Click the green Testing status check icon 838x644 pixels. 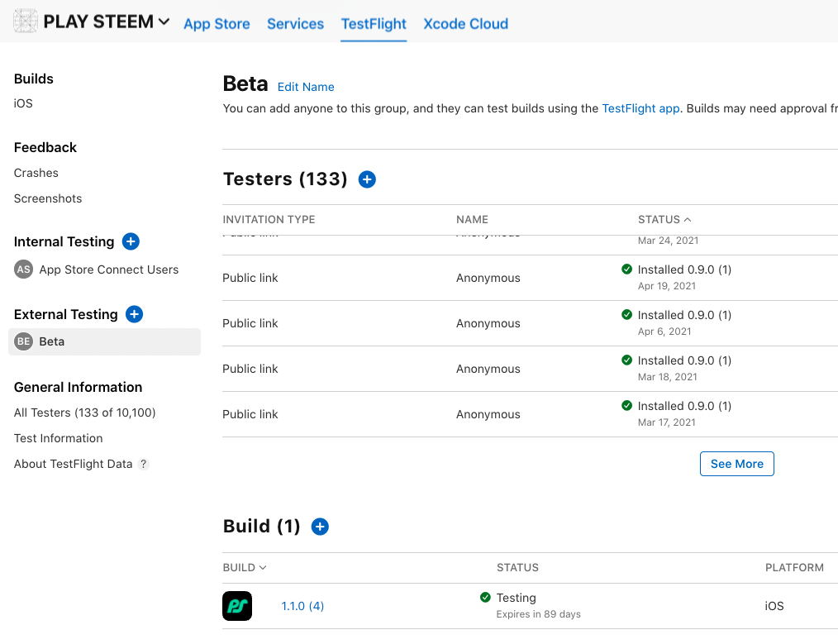(485, 597)
